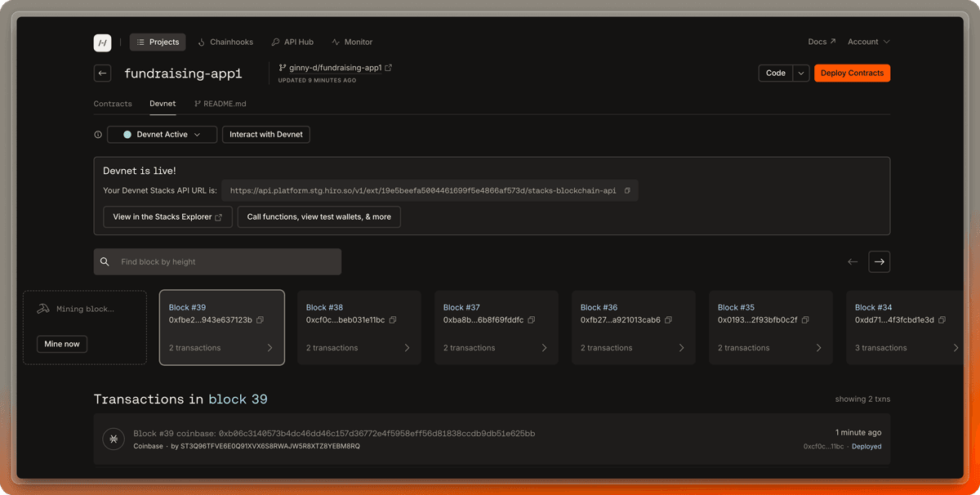This screenshot has height=495, width=980.
Task: Go back using the arrow button
Action: coord(102,74)
